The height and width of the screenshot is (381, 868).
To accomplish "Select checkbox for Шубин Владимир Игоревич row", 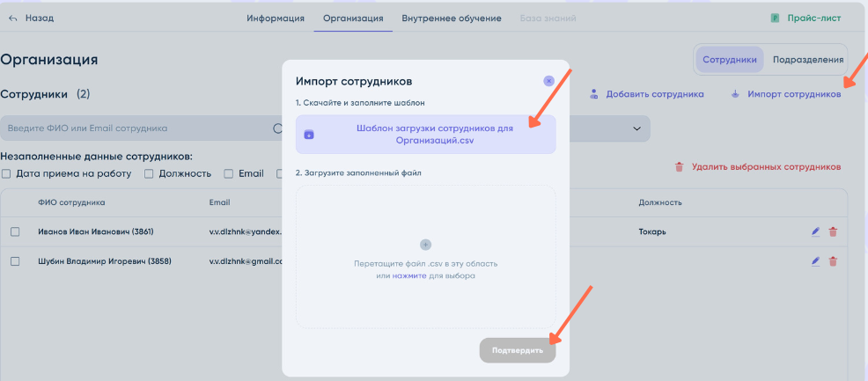I will tap(15, 261).
